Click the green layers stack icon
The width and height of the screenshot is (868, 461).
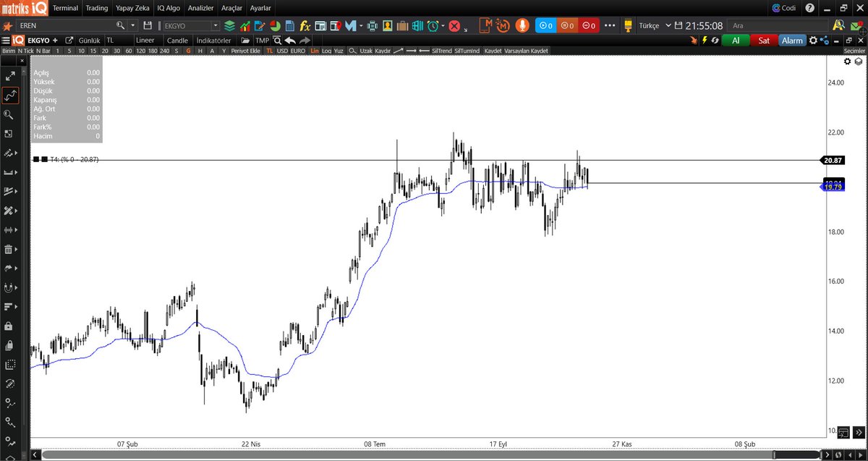(x=230, y=25)
